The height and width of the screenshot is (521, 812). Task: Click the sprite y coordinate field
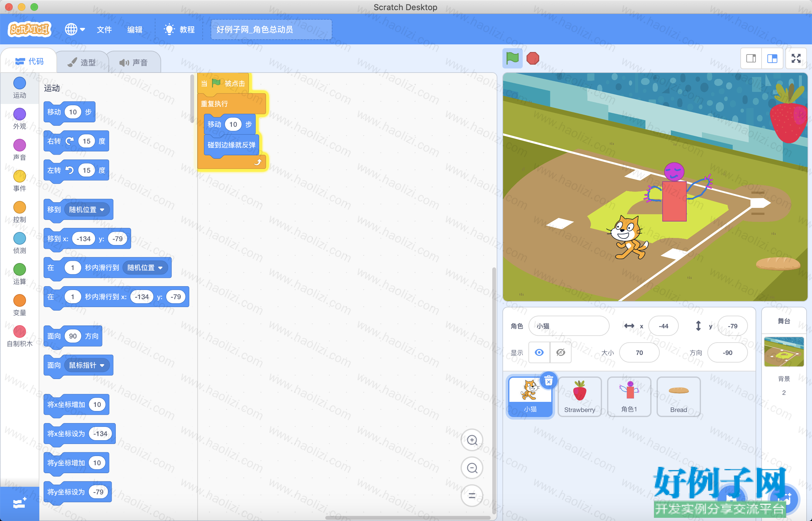pos(732,326)
